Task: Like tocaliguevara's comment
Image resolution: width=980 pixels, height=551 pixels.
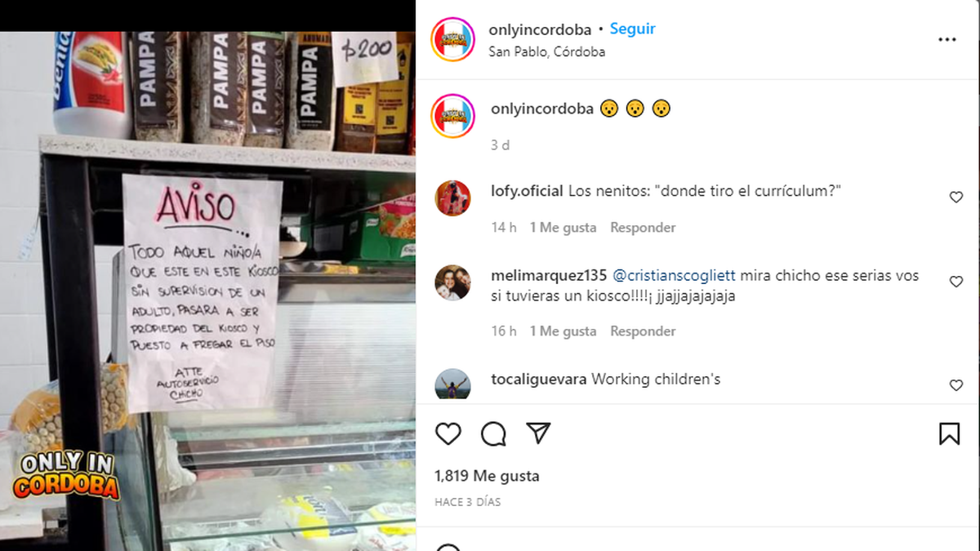Action: [956, 385]
